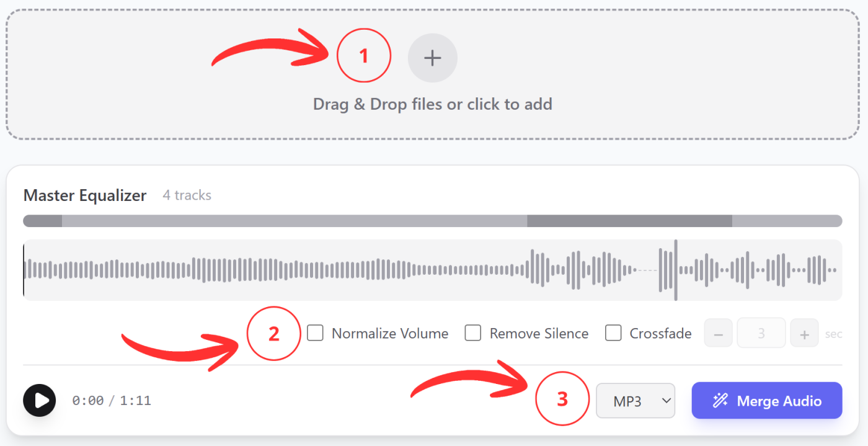Enable the Normalize Volume checkbox
Screen dimensions: 868x446
[315, 332]
